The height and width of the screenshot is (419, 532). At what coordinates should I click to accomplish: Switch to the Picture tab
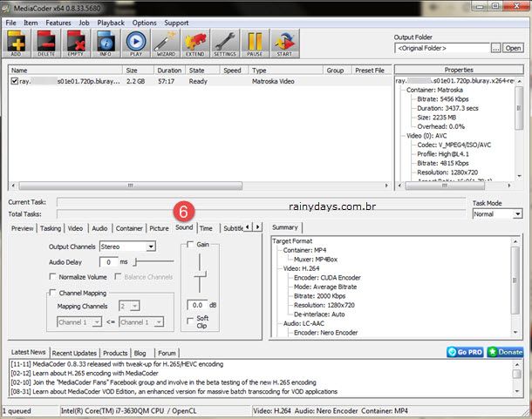click(159, 228)
